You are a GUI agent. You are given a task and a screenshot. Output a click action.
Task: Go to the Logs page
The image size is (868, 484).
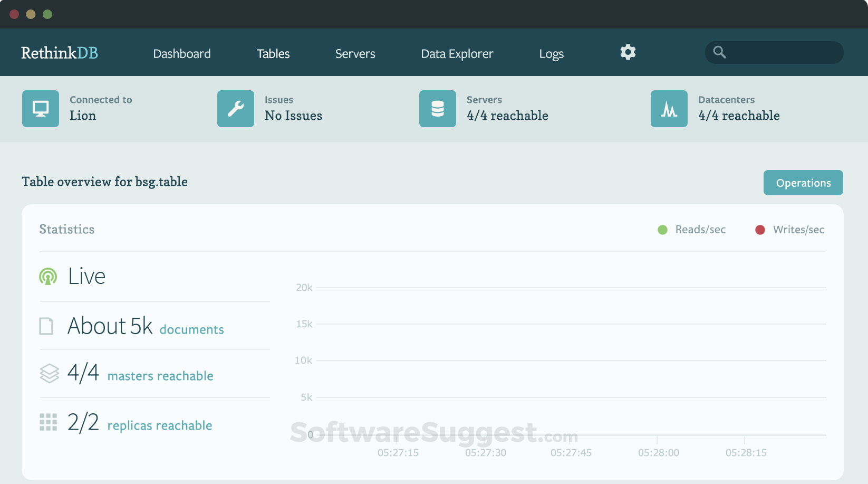(551, 53)
